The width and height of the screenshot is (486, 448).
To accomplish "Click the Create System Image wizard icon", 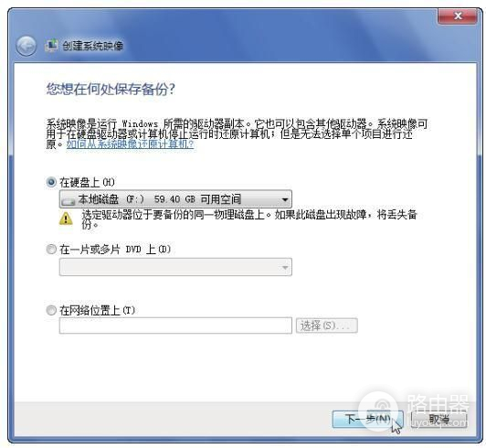I will pyautogui.click(x=51, y=46).
